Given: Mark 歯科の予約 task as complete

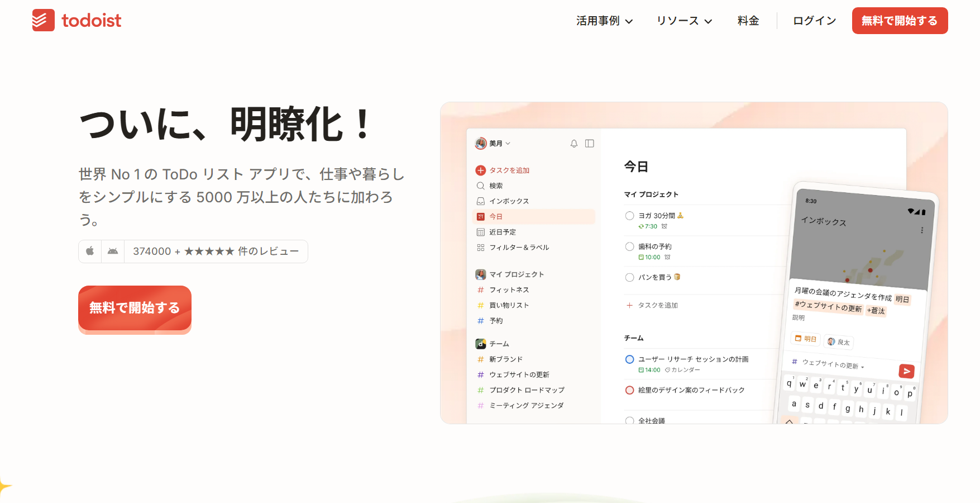Looking at the screenshot, I should [x=629, y=246].
